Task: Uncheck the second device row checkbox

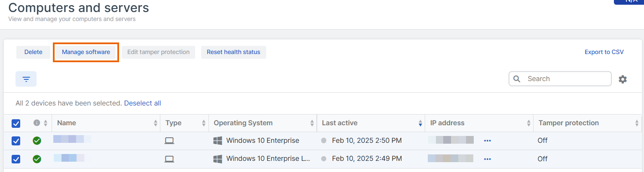Action: [x=16, y=159]
